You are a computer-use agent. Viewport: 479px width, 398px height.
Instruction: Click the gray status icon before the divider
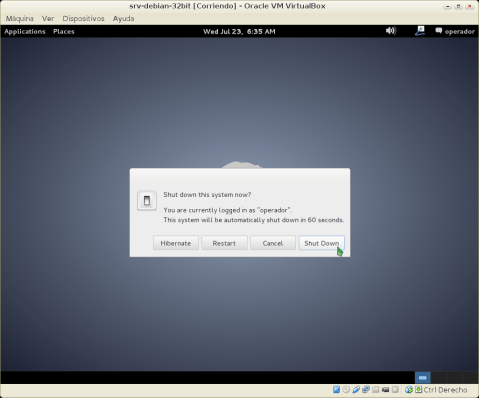(x=395, y=389)
